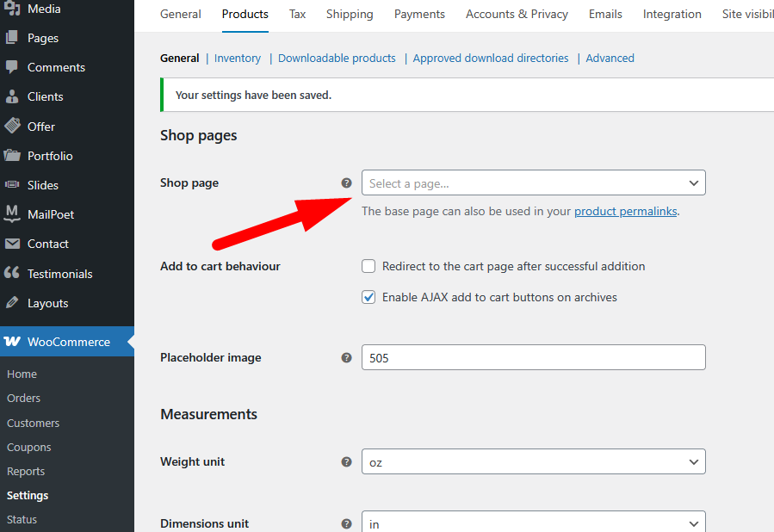Open Clients via its person icon
774x532 pixels.
pos(12,96)
